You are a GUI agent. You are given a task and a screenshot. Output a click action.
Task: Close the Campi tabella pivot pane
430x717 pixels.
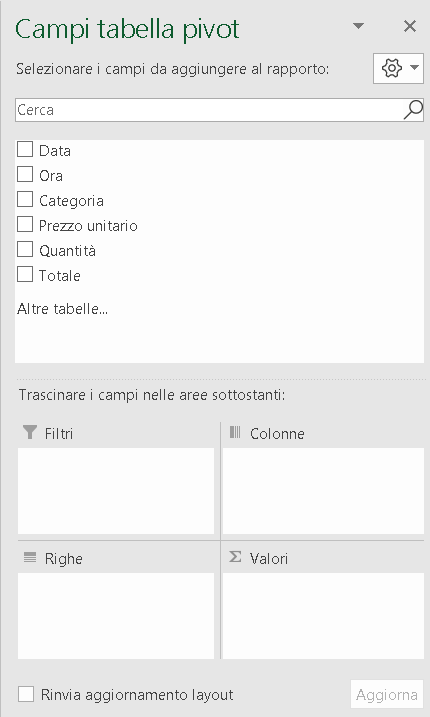(x=410, y=26)
